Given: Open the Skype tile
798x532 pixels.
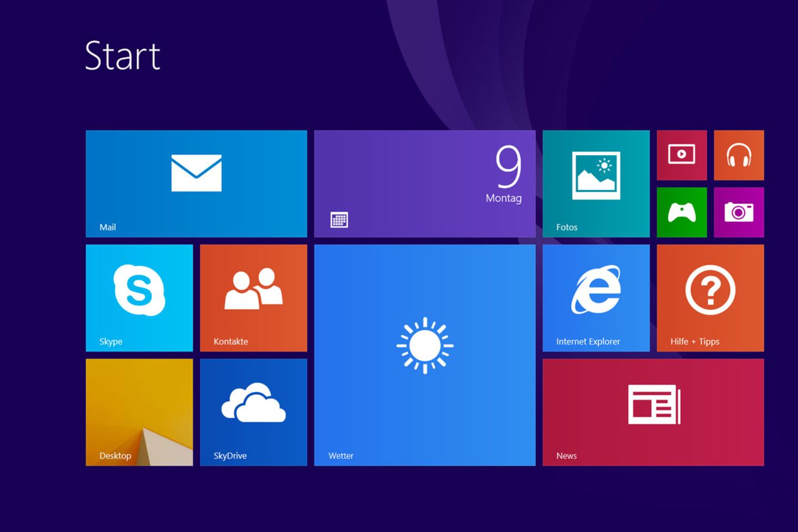Looking at the screenshot, I should pos(139,298).
